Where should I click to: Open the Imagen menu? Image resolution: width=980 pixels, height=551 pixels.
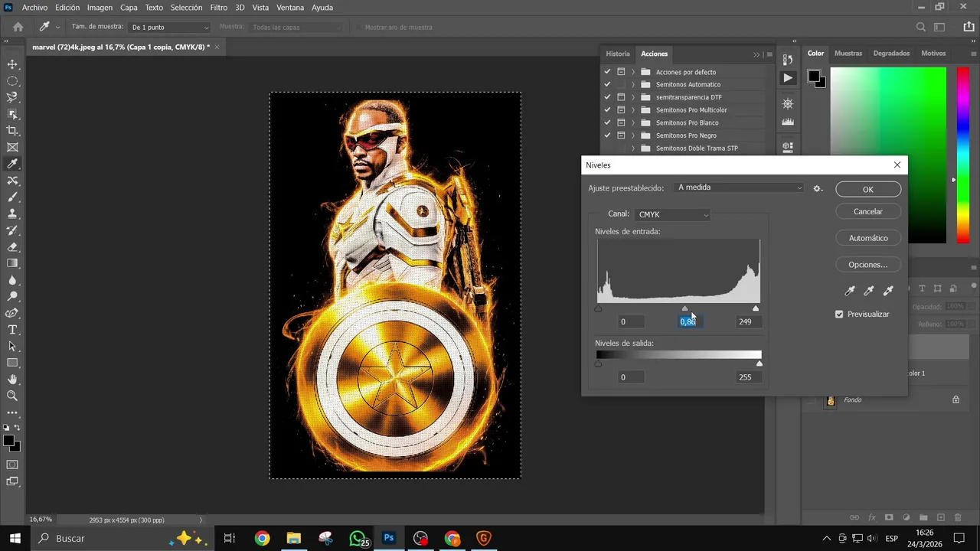[x=100, y=8]
